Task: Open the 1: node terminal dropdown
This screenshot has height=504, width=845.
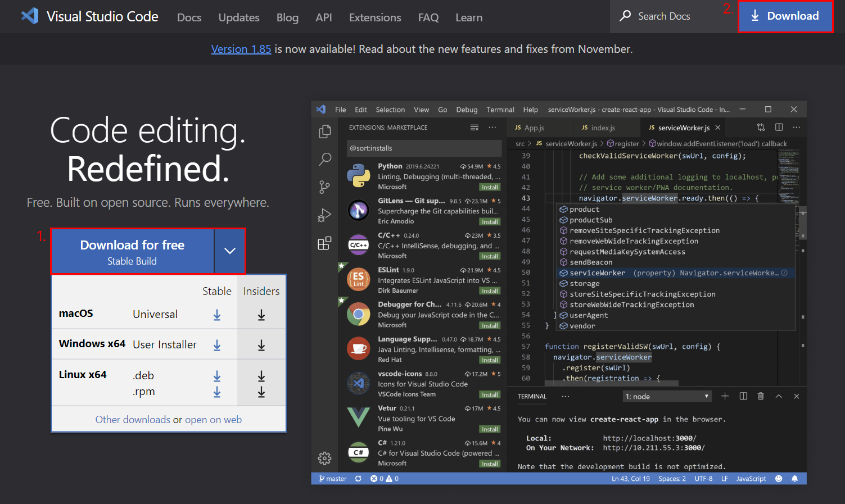Action: (x=667, y=397)
